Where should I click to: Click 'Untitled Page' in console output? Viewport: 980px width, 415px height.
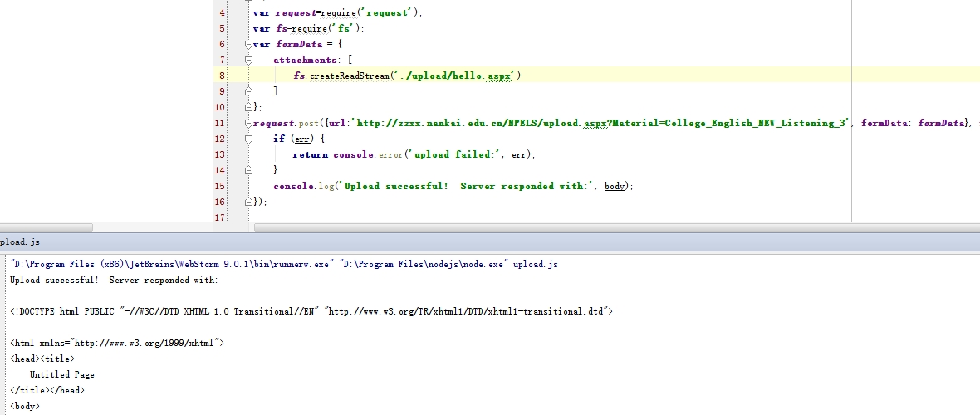coord(62,374)
